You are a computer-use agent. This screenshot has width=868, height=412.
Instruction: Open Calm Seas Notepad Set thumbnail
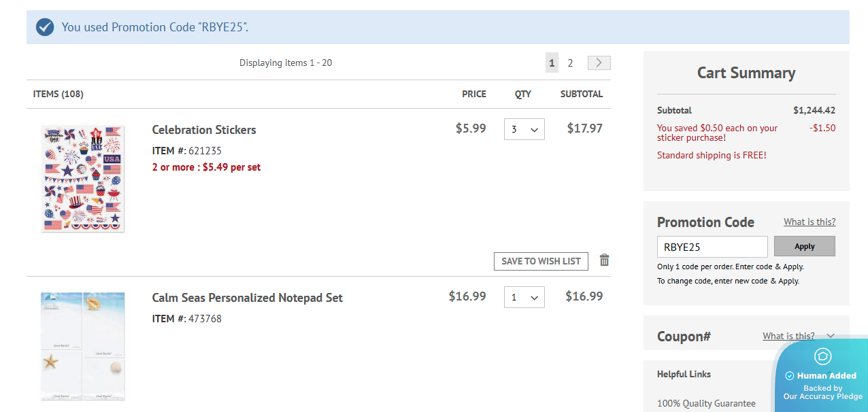coord(83,346)
